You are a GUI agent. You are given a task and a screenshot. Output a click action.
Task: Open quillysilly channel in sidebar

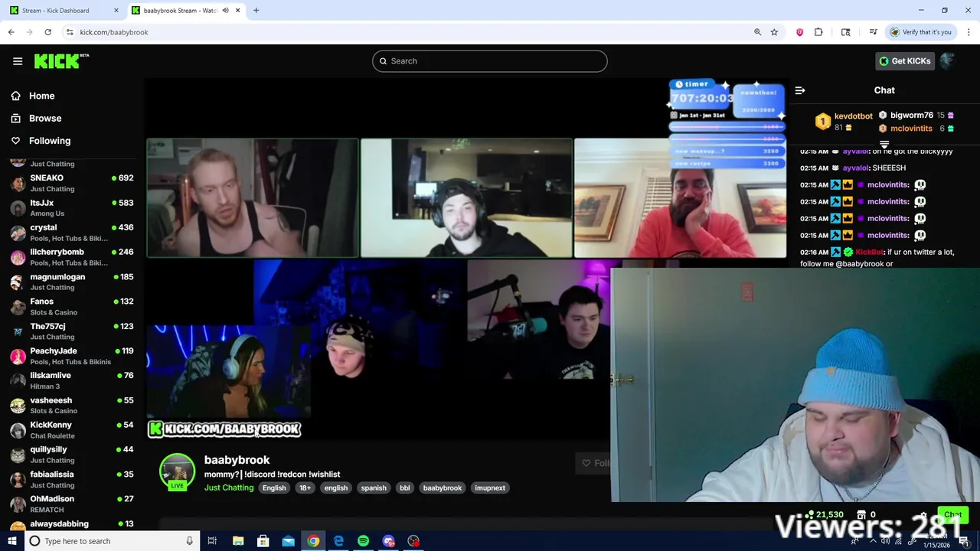pyautogui.click(x=72, y=455)
